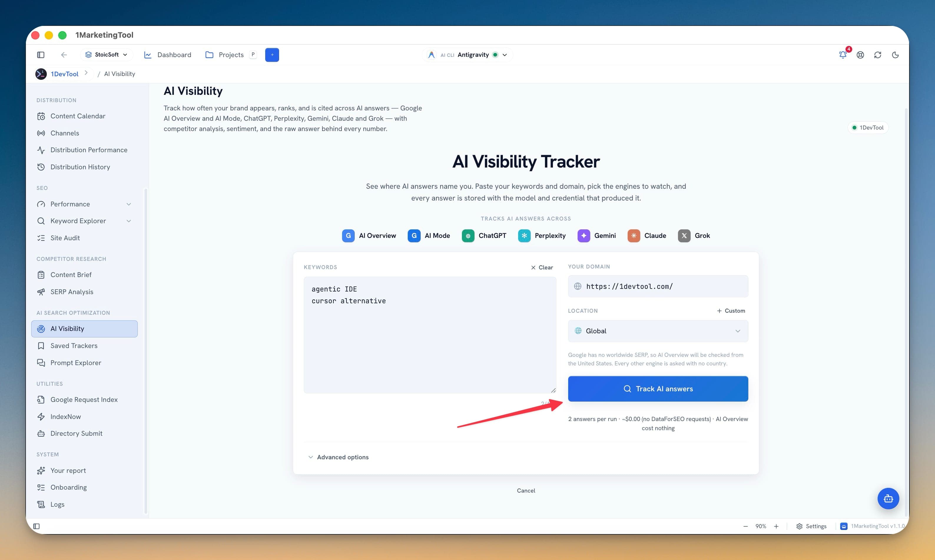Screen dimensions: 935x560
Task: Click the 90% zoom level value
Action: (x=761, y=526)
